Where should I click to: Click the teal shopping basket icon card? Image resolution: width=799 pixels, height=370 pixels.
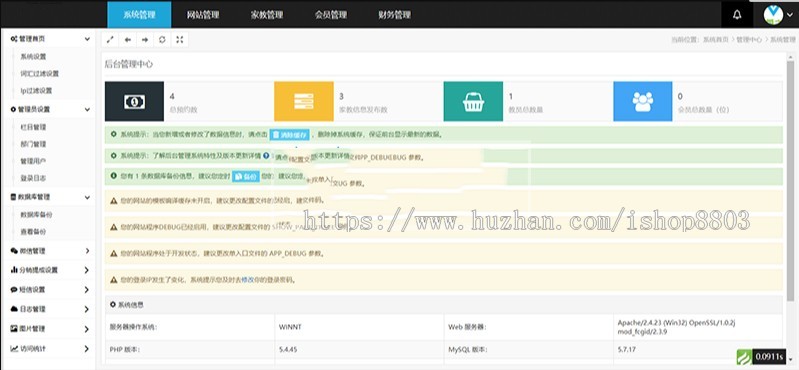(x=473, y=101)
